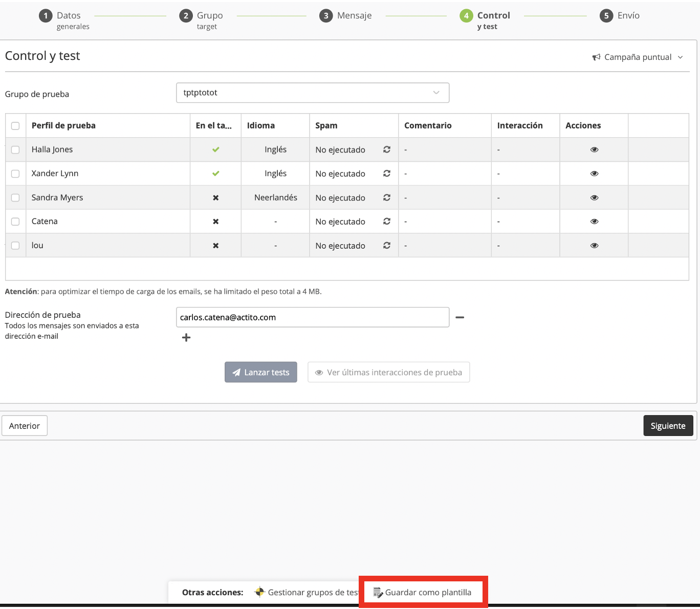Image resolution: width=700 pixels, height=609 pixels.
Task: Click Guardar como plantilla
Action: point(423,593)
